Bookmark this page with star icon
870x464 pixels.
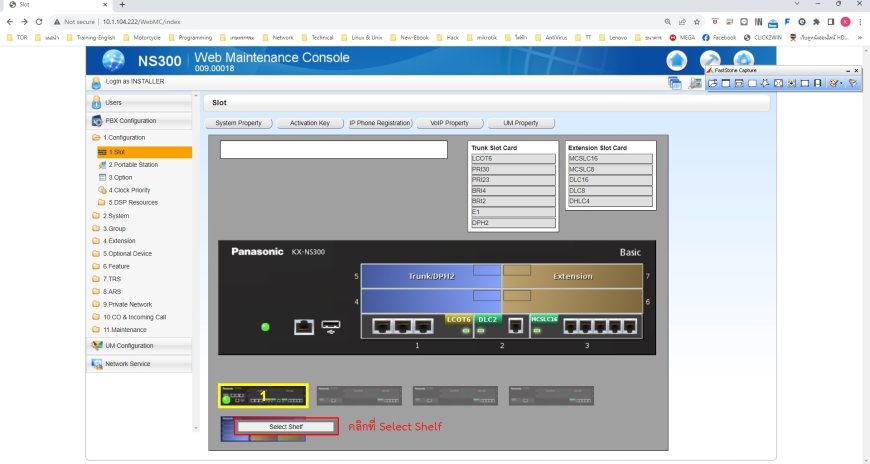(697, 22)
